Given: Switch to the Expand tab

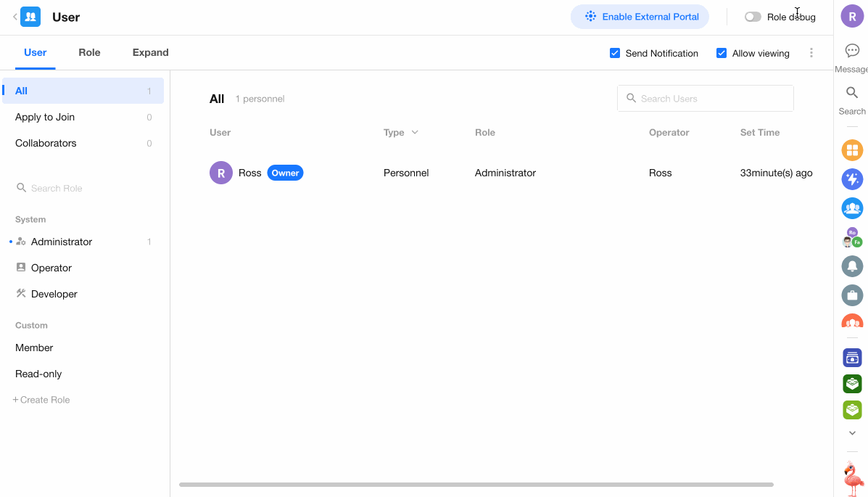Looking at the screenshot, I should point(150,52).
